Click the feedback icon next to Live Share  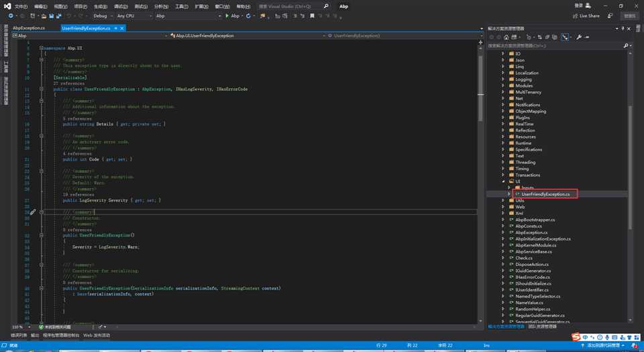click(x=610, y=16)
